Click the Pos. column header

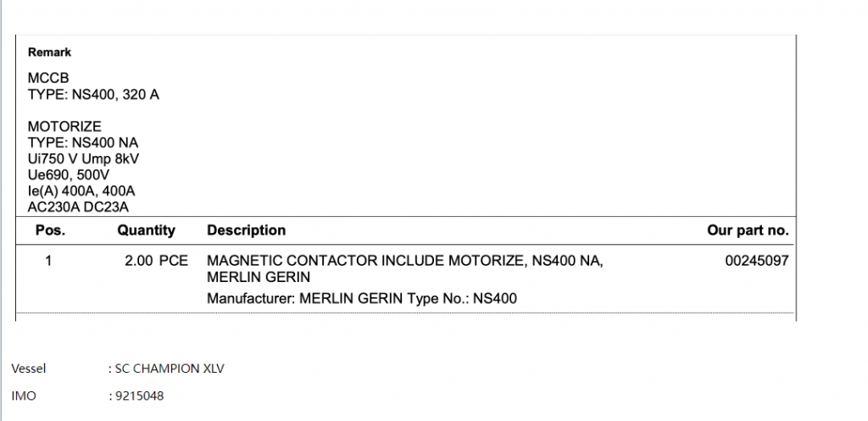click(50, 230)
